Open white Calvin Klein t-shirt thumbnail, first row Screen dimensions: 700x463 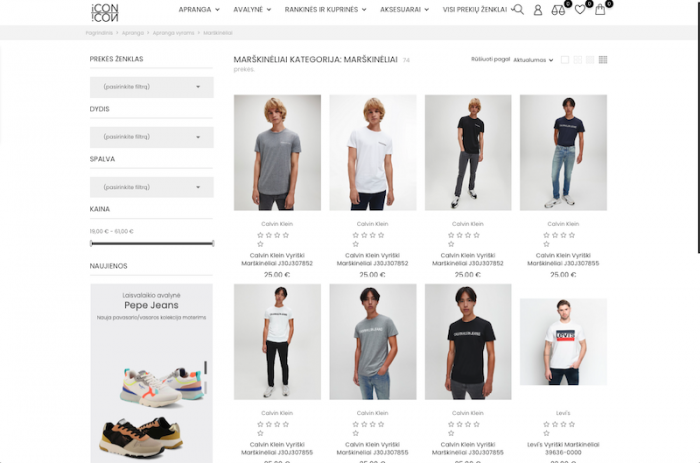pos(373,153)
